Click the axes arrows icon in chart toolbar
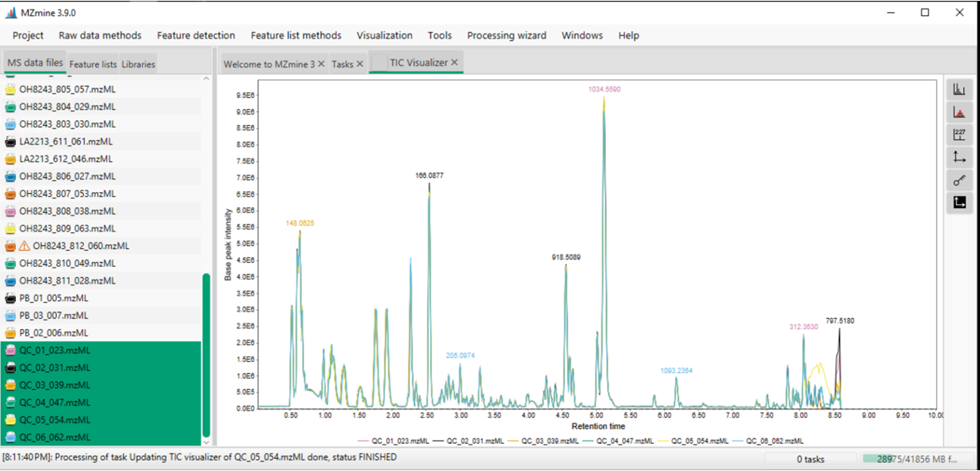The image size is (980, 471). point(959,157)
